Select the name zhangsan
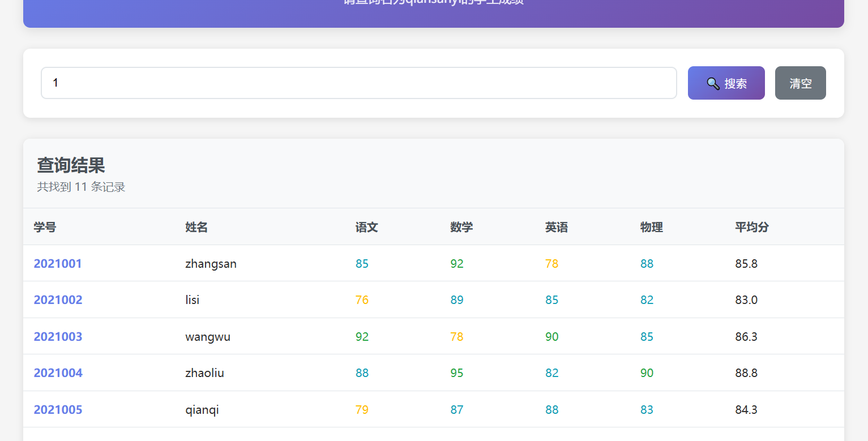The width and height of the screenshot is (868, 441). pyautogui.click(x=211, y=264)
